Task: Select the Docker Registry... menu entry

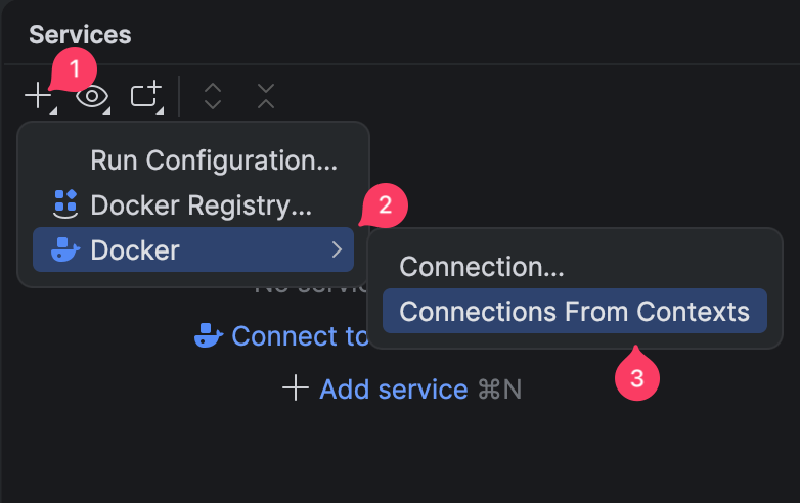Action: pos(201,205)
